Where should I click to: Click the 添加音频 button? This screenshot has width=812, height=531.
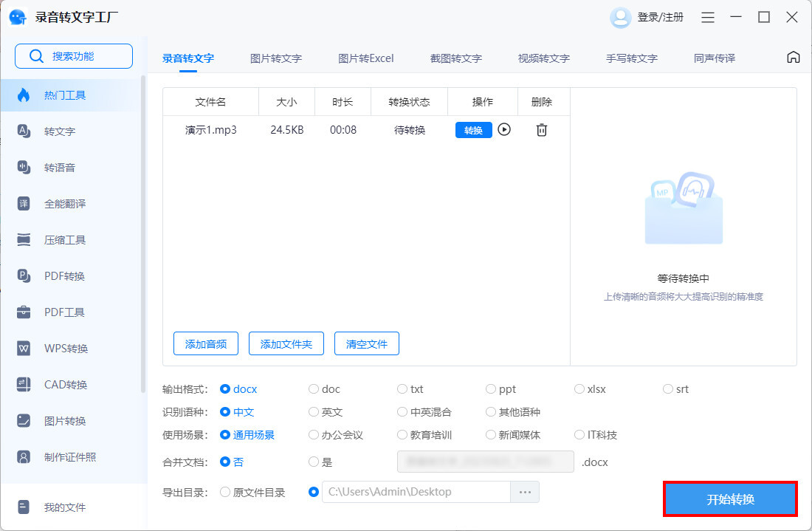tap(206, 343)
